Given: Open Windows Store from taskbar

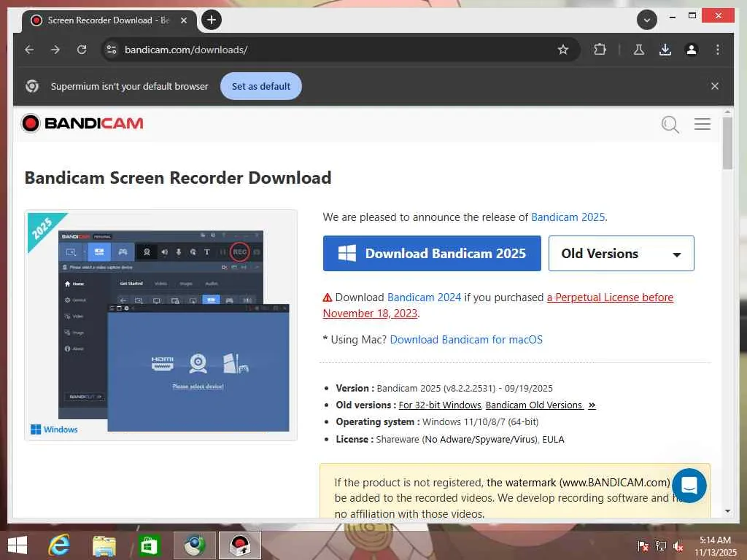Looking at the screenshot, I should click(149, 545).
